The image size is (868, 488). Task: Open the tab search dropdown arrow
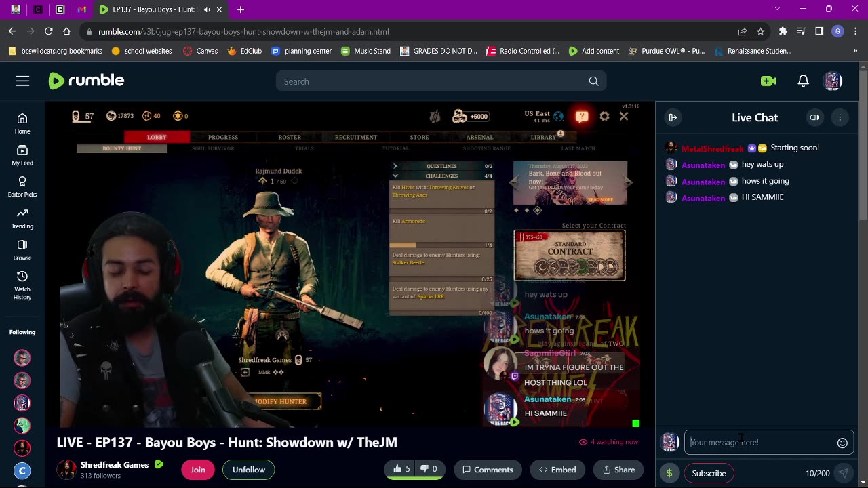pos(777,9)
